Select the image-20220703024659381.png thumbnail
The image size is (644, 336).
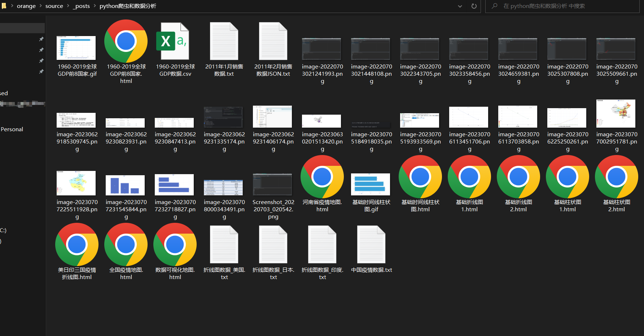(518, 49)
